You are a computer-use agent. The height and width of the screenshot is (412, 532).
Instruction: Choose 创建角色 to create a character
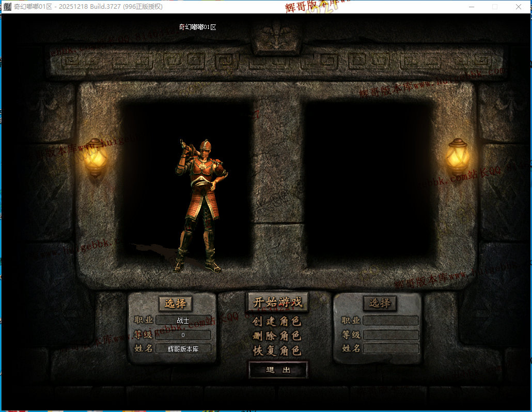(277, 321)
